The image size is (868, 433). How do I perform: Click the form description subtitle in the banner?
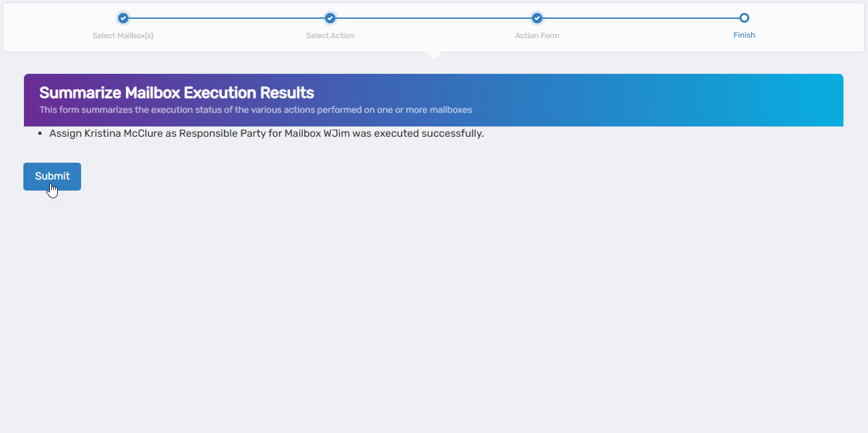(256, 110)
